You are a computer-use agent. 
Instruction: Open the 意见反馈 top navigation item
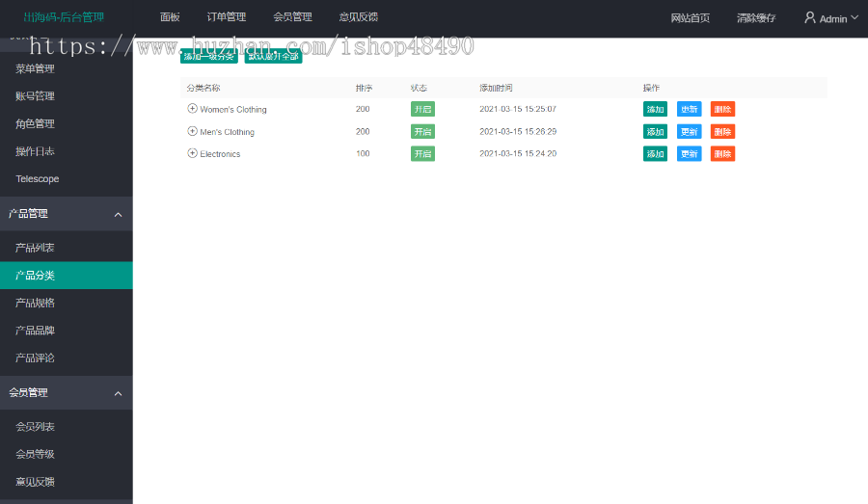[358, 17]
